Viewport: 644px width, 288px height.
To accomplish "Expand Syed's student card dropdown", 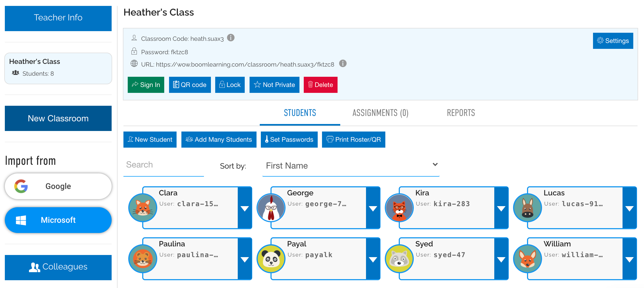I will point(501,259).
